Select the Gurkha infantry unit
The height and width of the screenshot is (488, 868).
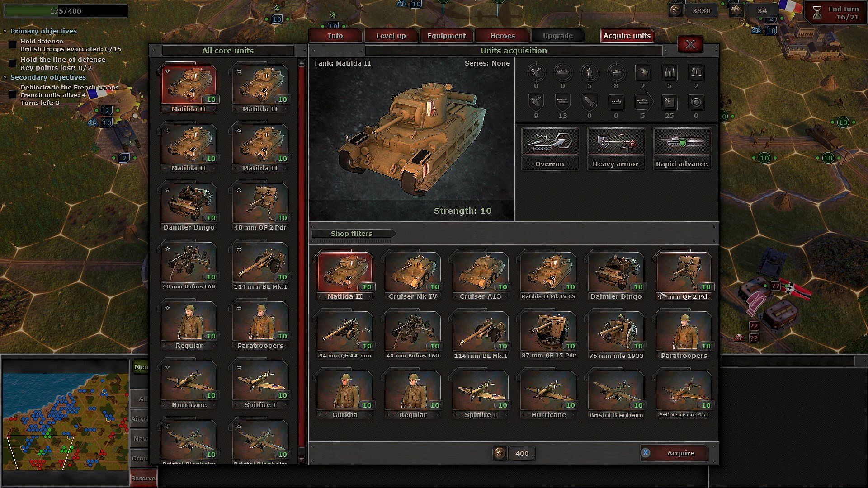[344, 391]
